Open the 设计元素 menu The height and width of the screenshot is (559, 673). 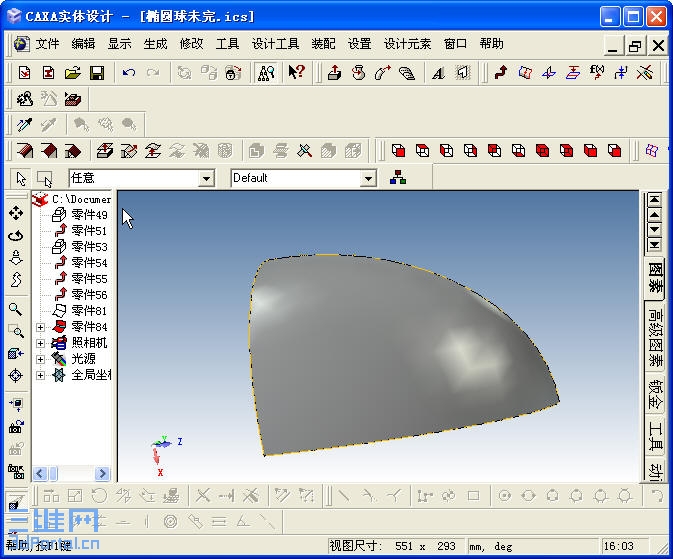(407, 44)
